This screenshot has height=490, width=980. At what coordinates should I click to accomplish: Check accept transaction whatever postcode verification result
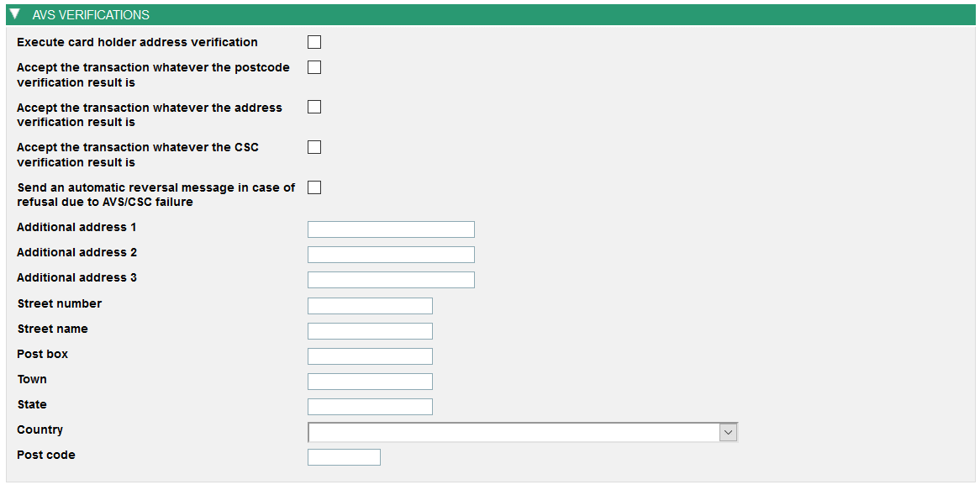pos(314,67)
